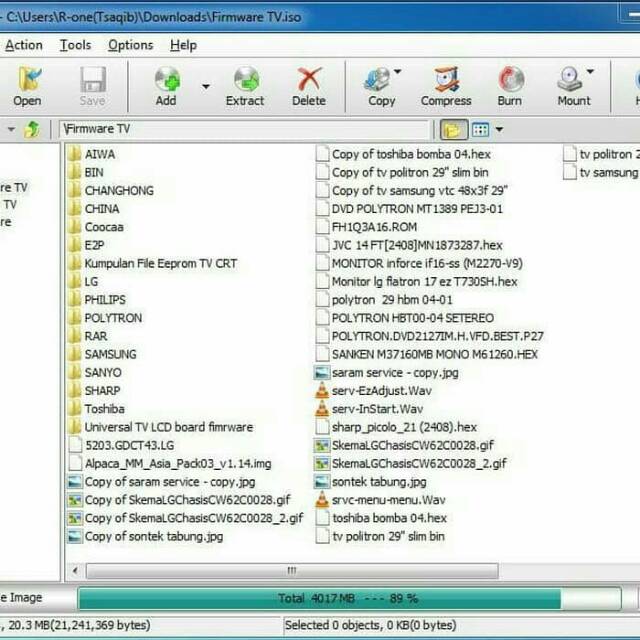Click the Add files icon

click(166, 85)
